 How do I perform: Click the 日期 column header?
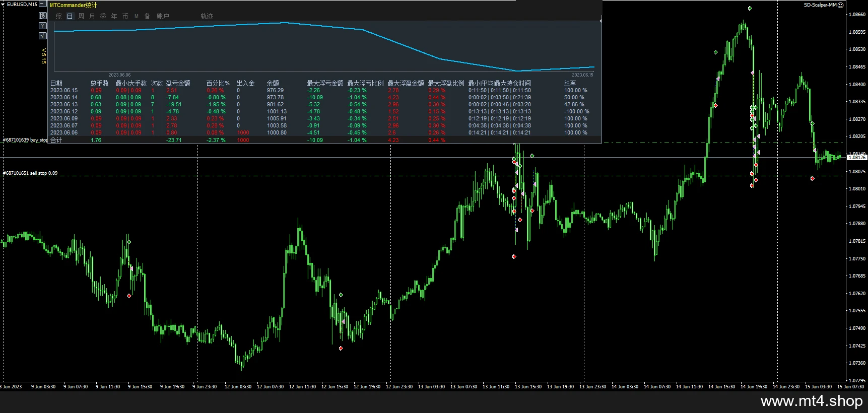(x=56, y=83)
